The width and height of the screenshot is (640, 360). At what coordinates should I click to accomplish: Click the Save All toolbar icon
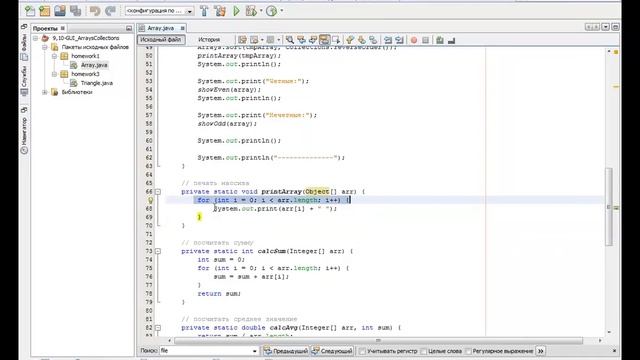[76, 11]
